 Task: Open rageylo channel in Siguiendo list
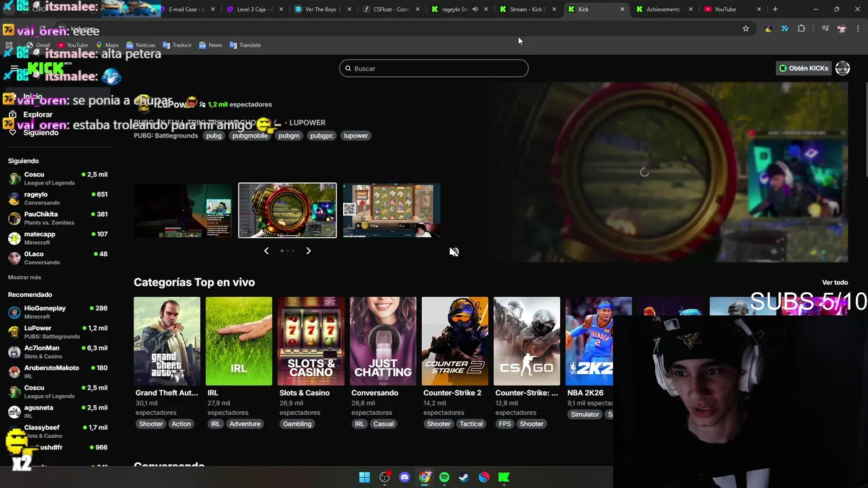tap(58, 198)
